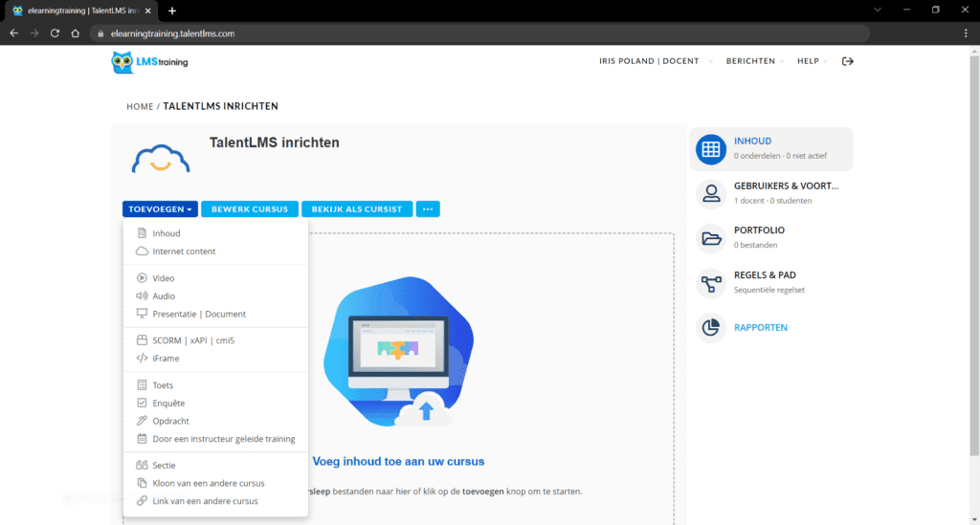
Task: Click the pencil icon beside Opdracht
Action: (x=142, y=421)
